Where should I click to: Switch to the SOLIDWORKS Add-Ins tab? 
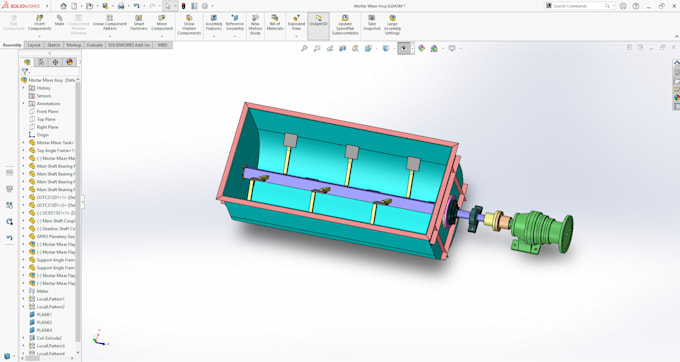129,45
